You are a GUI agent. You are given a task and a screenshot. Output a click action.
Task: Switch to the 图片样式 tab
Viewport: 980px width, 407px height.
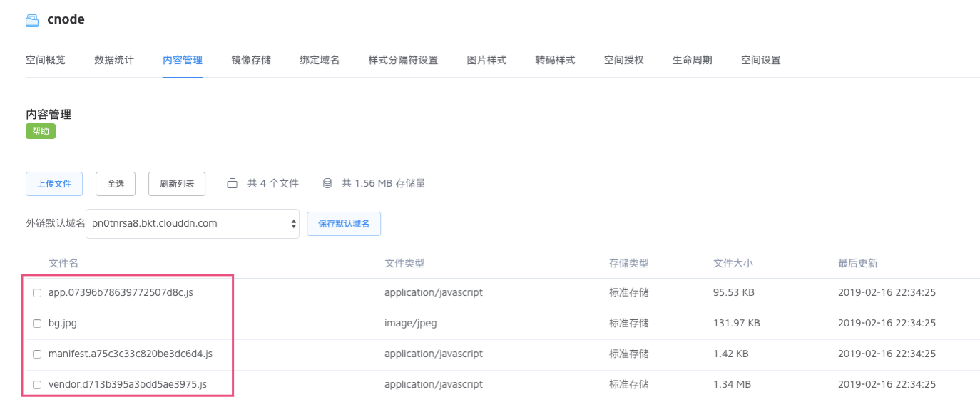pyautogui.click(x=486, y=60)
